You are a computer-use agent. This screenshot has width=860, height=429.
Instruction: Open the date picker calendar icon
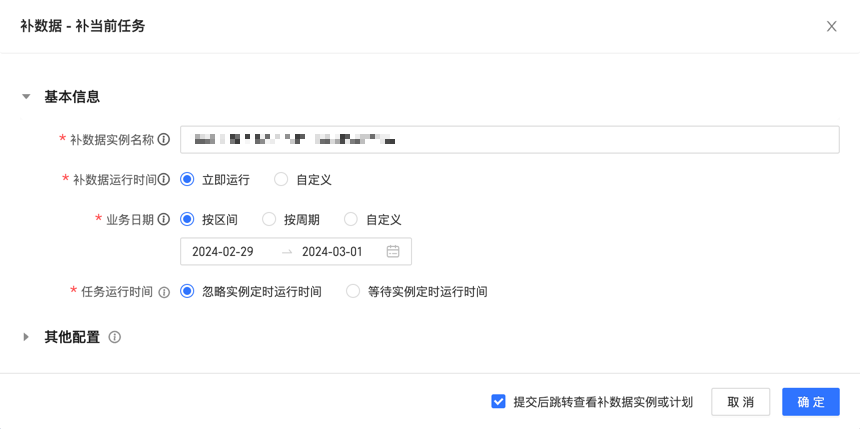tap(393, 252)
